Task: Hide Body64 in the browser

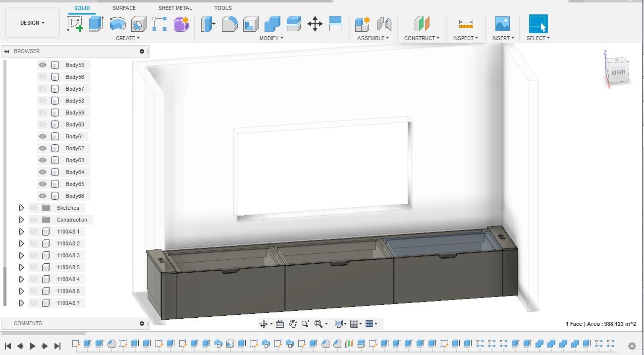Action: click(x=43, y=172)
